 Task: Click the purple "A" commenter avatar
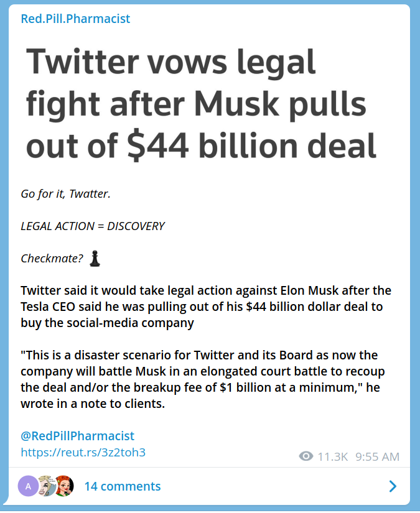(x=29, y=486)
